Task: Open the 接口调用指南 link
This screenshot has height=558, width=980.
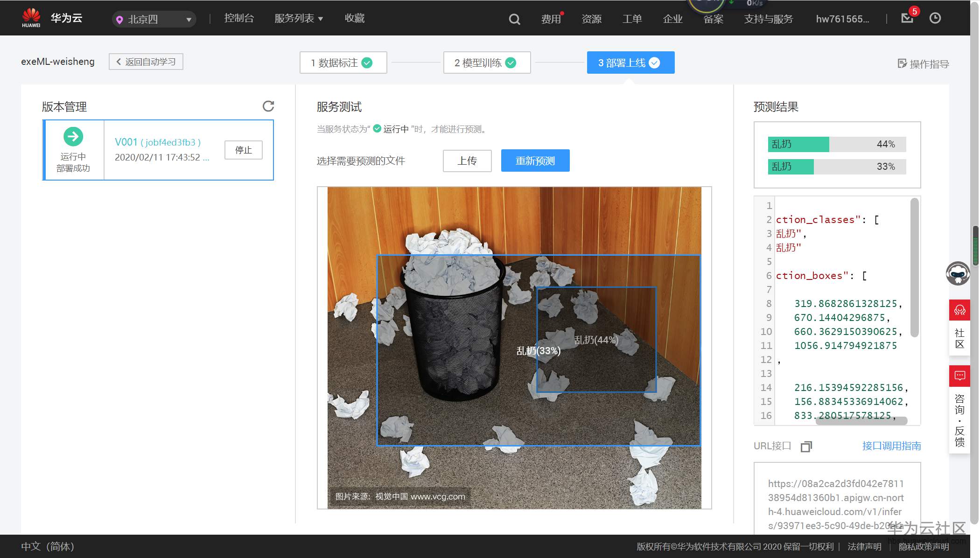Action: [891, 446]
